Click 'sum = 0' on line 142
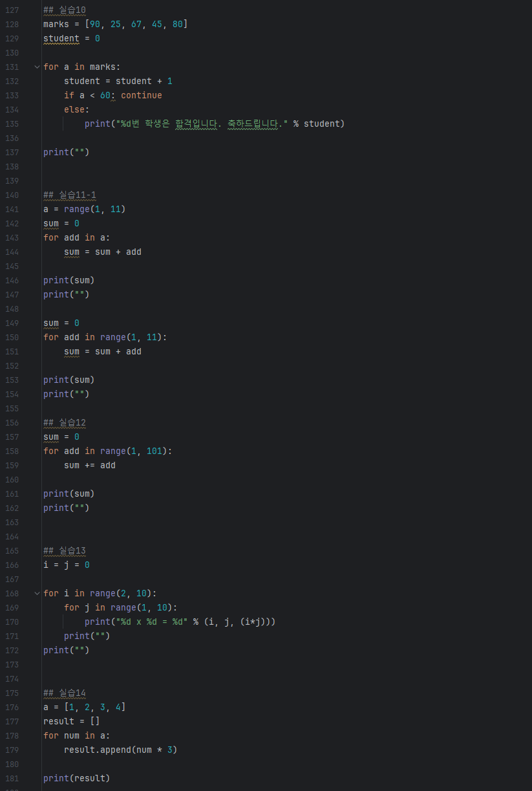 61,223
